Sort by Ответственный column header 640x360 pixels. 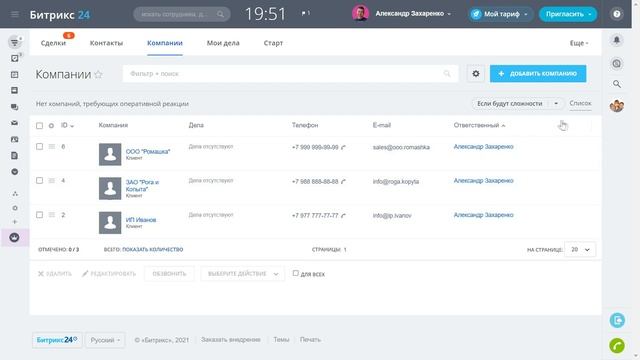click(x=480, y=125)
